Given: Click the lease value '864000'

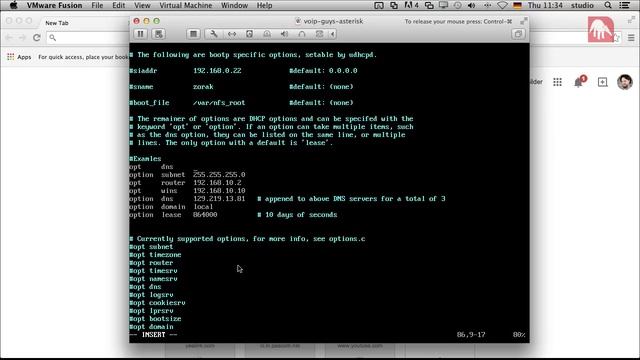Looking at the screenshot, I should tap(205, 215).
